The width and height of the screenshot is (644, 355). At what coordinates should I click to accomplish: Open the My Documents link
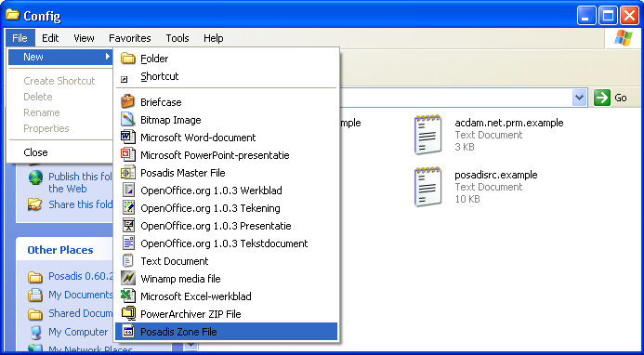pyautogui.click(x=81, y=295)
